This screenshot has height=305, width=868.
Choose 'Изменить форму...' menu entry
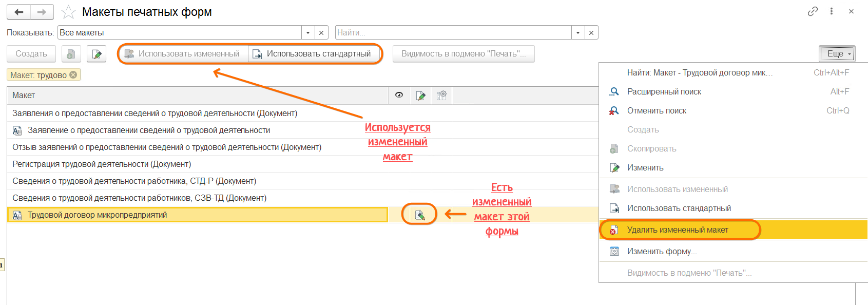coord(733,252)
